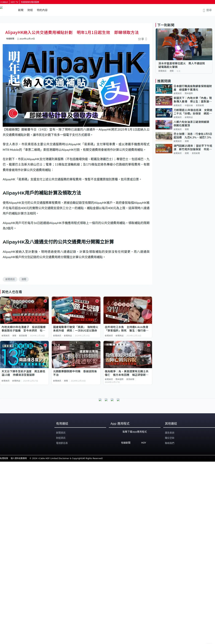This screenshot has width=215, height=644.
Task: Open card 元朗劏車翻側壓中司機
Action: tap(76, 363)
